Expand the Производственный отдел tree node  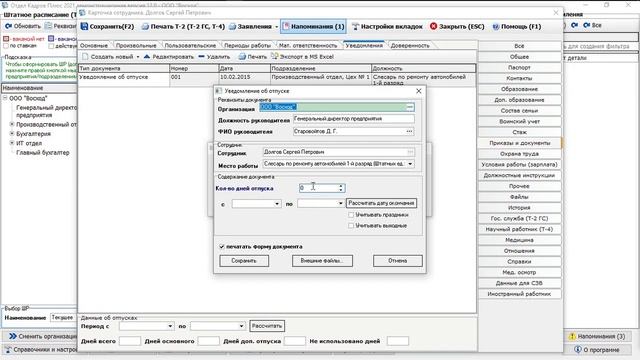(12, 124)
